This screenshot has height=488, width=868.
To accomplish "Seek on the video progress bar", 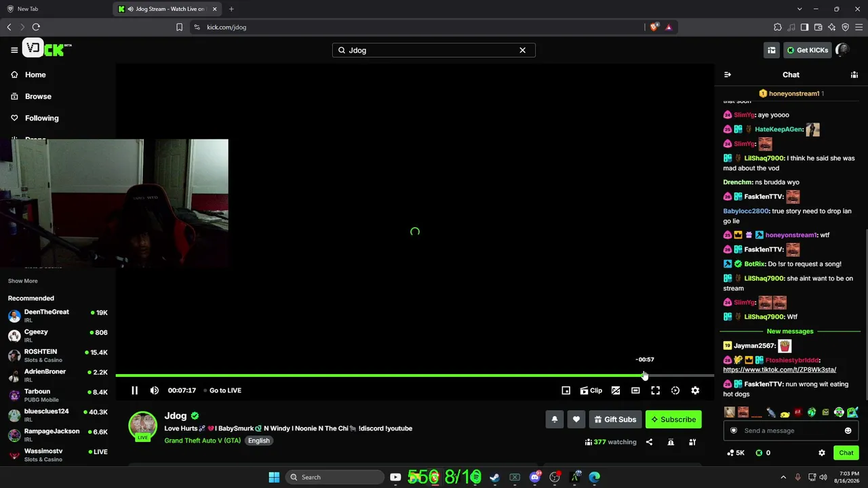I will [x=415, y=375].
